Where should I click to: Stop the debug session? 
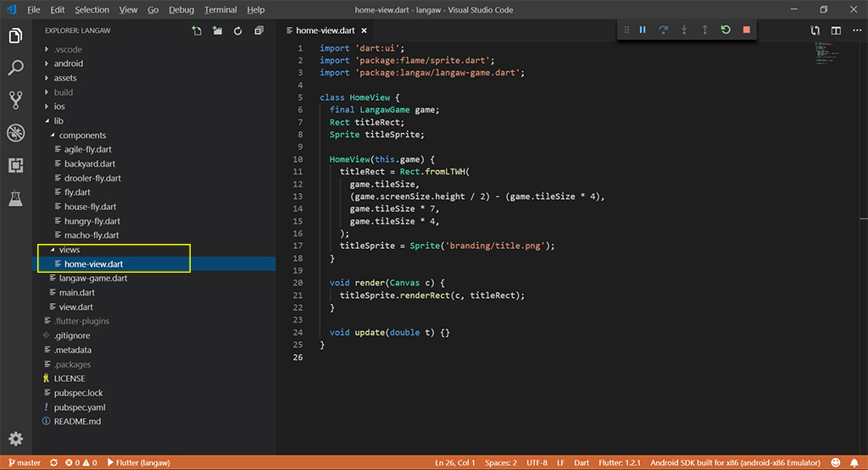coord(746,30)
